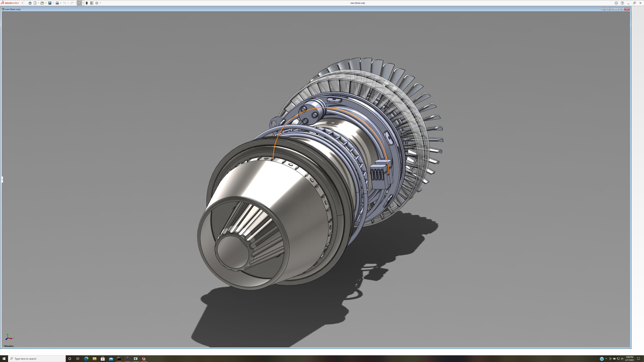Expand the SOLIDWORKS menu arrow
Viewport: 644px width, 362px height.
(22, 3)
